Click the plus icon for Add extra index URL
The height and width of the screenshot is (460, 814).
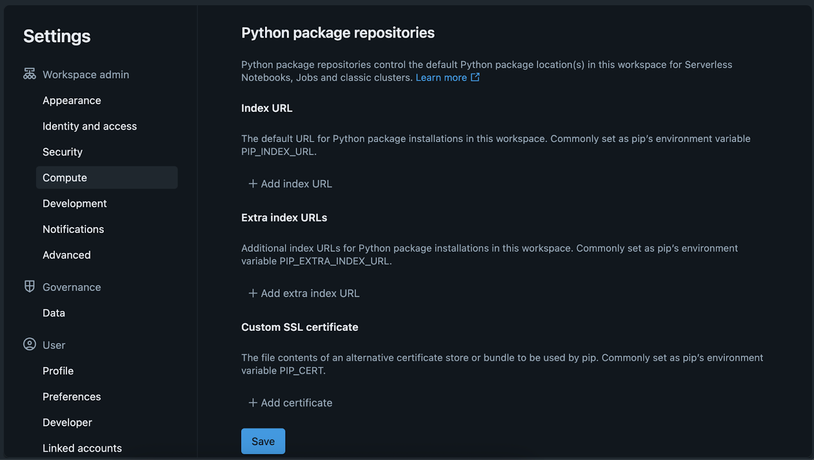click(253, 294)
